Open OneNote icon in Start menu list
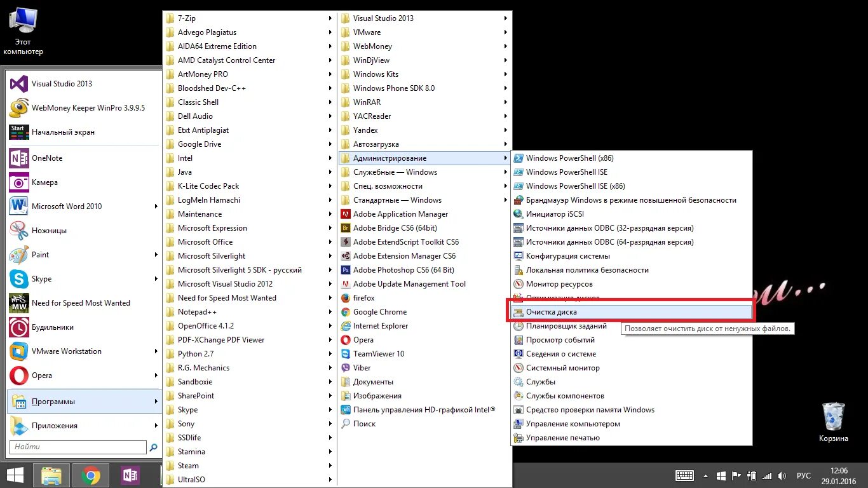Viewport: 868px width, 488px height. pos(19,158)
